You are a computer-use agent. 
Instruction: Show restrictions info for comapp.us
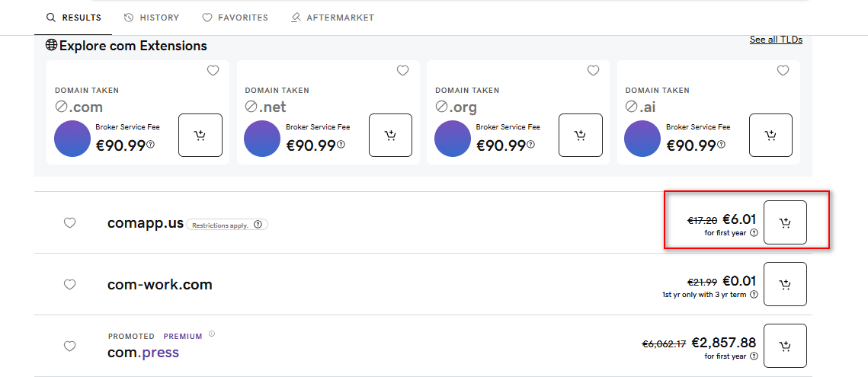coord(258,225)
